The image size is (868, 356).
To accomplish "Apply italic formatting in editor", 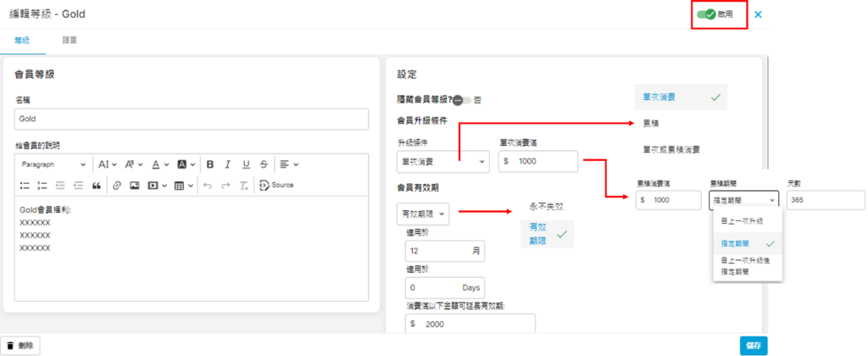I will [227, 164].
